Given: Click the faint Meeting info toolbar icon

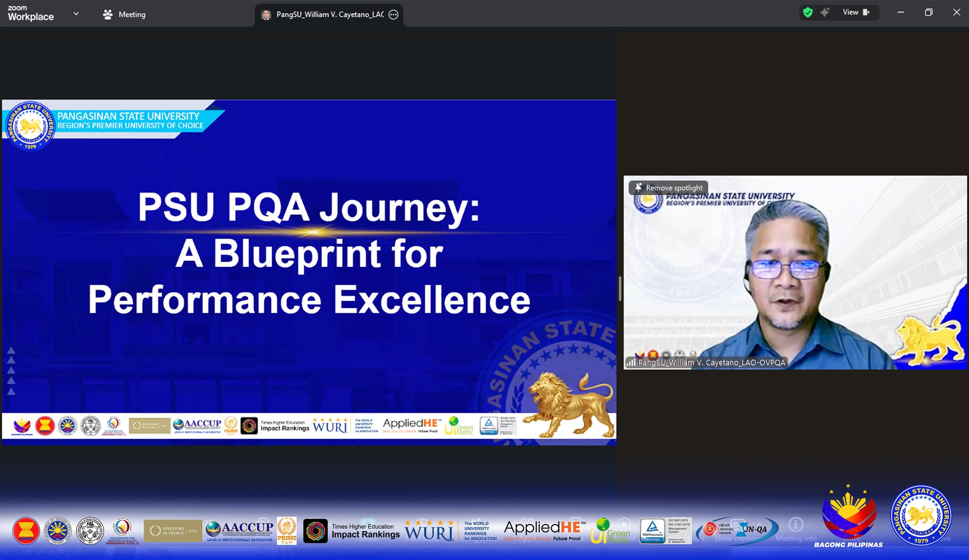Looking at the screenshot, I should (796, 525).
